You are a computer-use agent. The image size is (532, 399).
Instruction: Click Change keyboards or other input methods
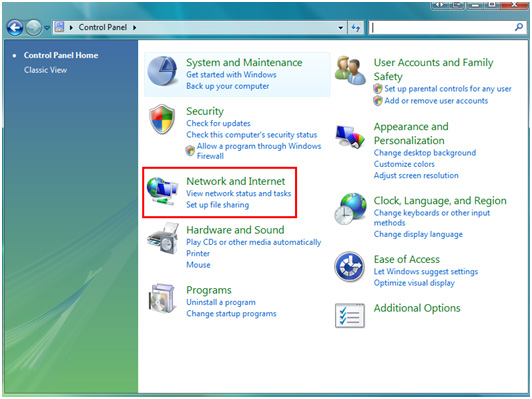coord(432,218)
